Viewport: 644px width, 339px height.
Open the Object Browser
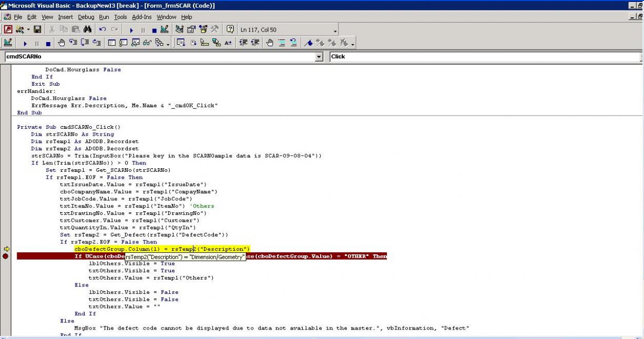tap(202, 30)
